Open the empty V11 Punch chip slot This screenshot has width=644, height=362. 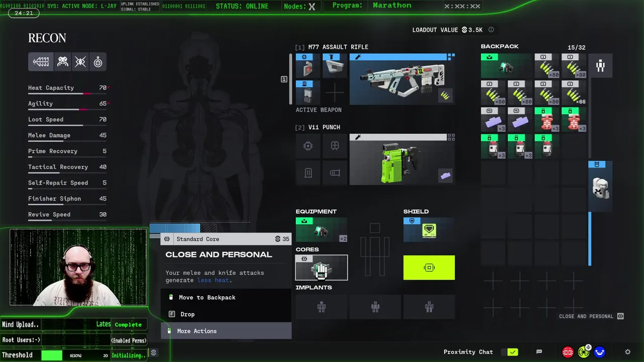coord(308,146)
